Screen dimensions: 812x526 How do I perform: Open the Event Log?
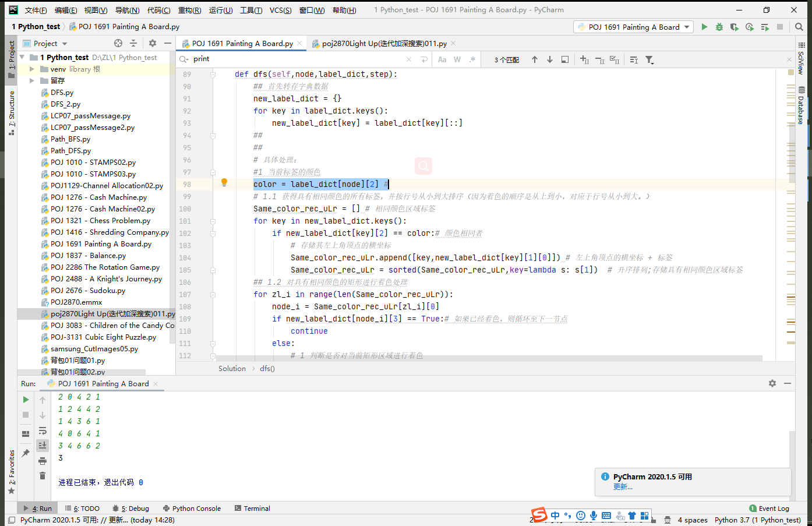point(769,509)
